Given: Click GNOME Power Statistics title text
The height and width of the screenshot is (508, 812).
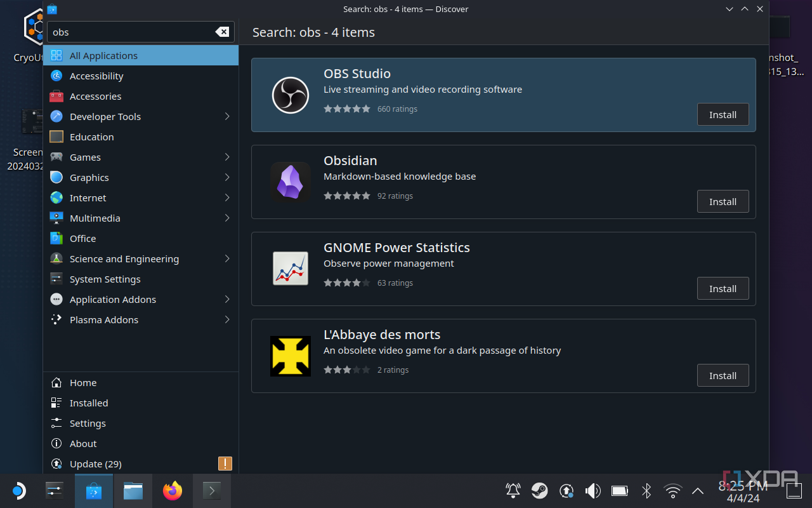Looking at the screenshot, I should point(396,248).
